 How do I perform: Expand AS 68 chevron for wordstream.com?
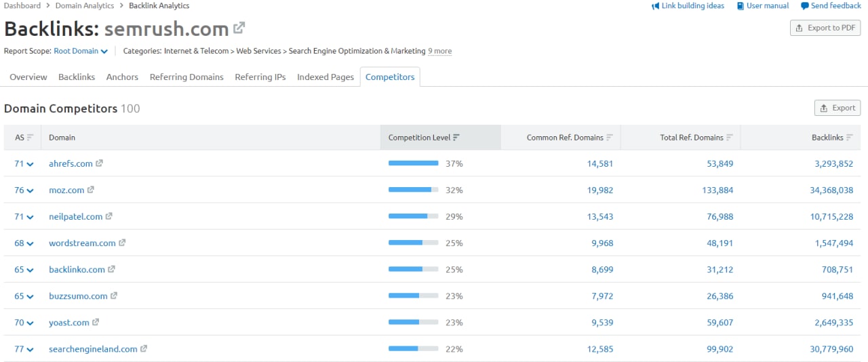(30, 243)
